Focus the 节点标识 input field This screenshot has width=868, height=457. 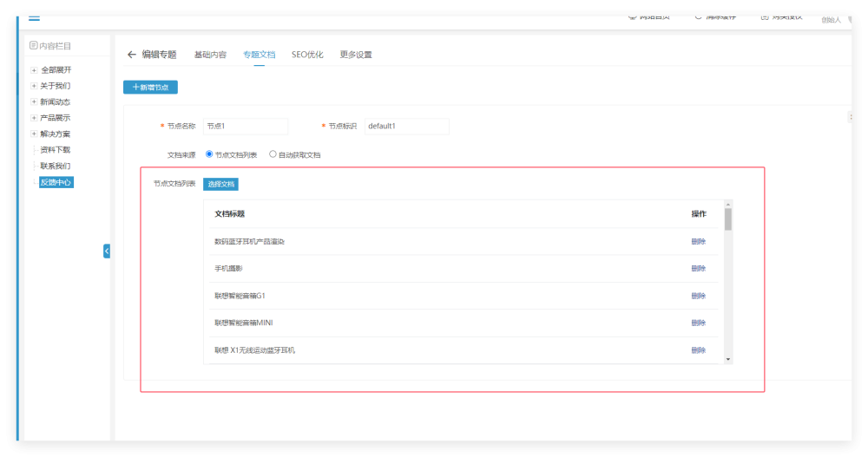click(x=407, y=126)
